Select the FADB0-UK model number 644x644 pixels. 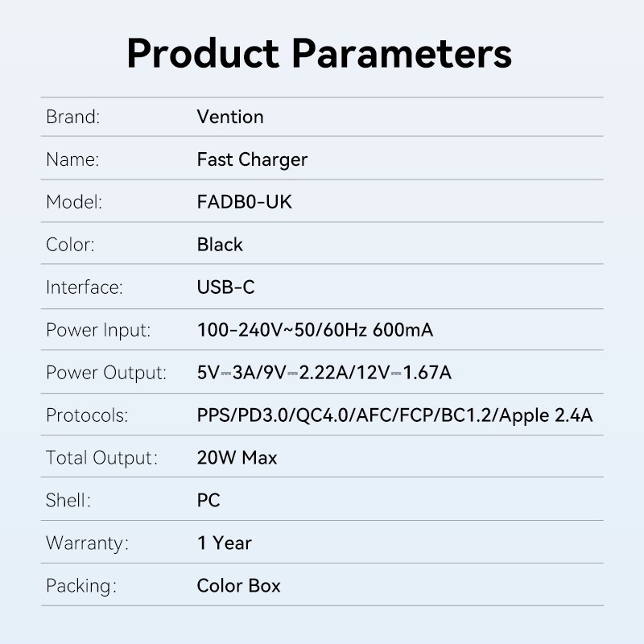pyautogui.click(x=244, y=202)
